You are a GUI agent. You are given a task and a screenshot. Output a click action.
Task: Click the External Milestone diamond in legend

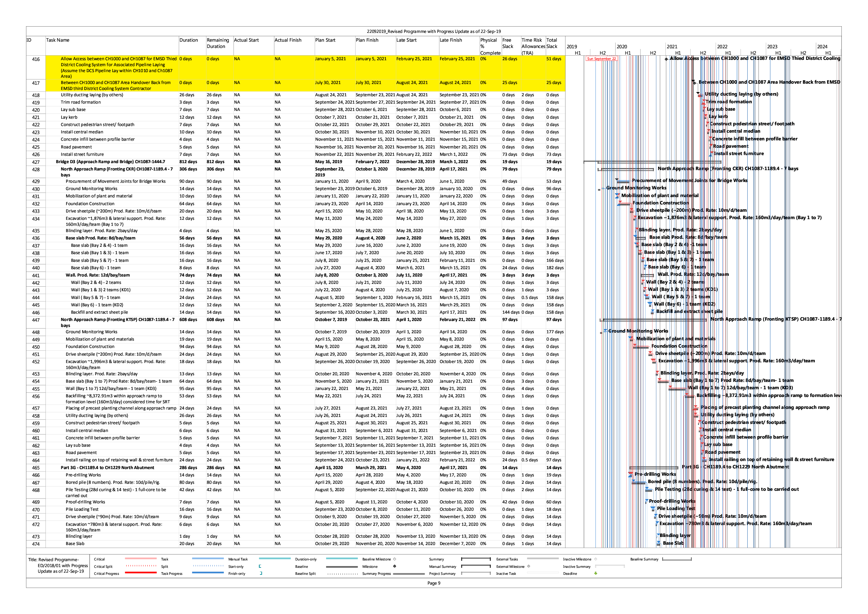(x=529, y=566)
